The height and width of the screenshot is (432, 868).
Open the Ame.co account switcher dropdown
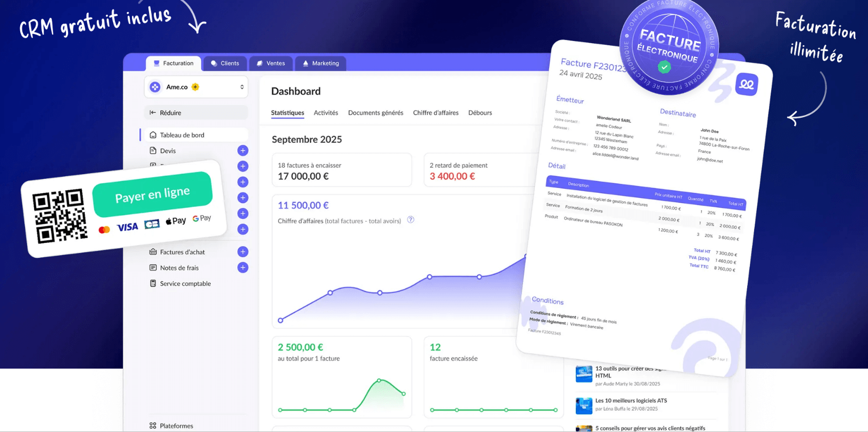pos(242,87)
